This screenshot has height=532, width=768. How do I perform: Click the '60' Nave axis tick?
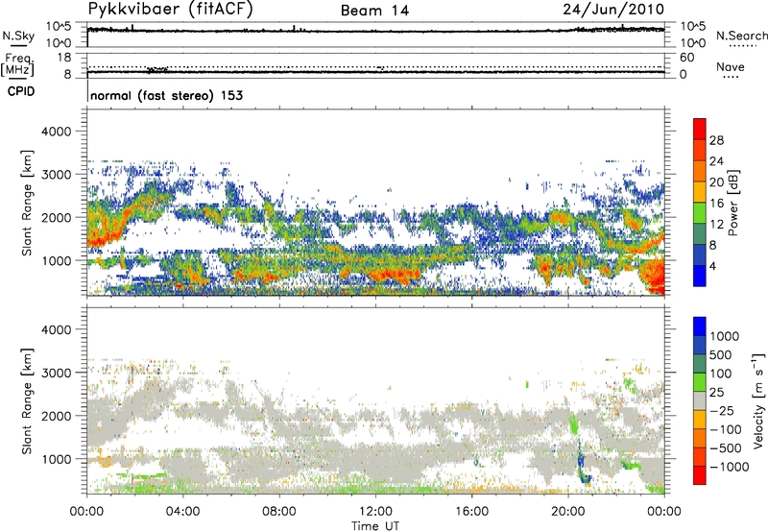coord(686,58)
